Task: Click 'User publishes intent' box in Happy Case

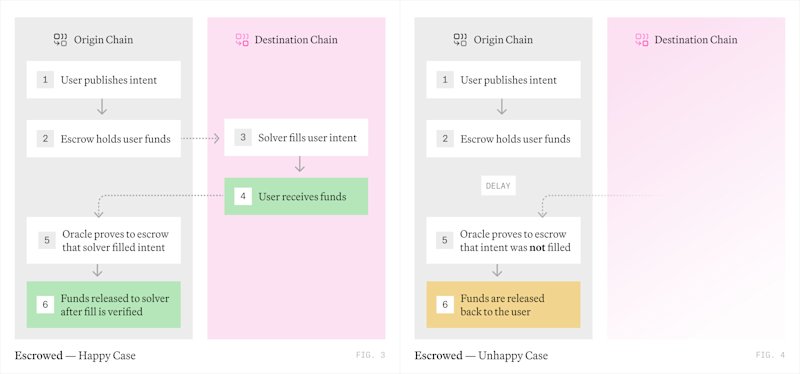Action: pos(104,80)
